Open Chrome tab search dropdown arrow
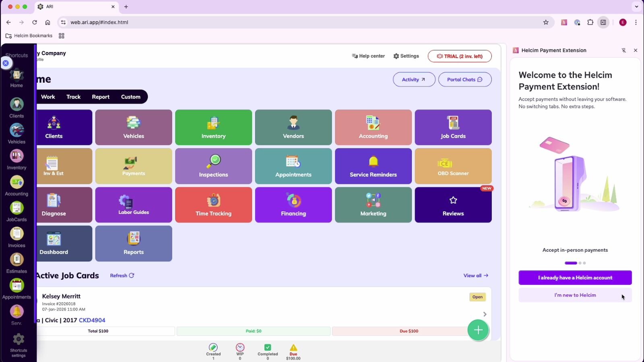Image resolution: width=644 pixels, height=362 pixels. [x=636, y=6]
